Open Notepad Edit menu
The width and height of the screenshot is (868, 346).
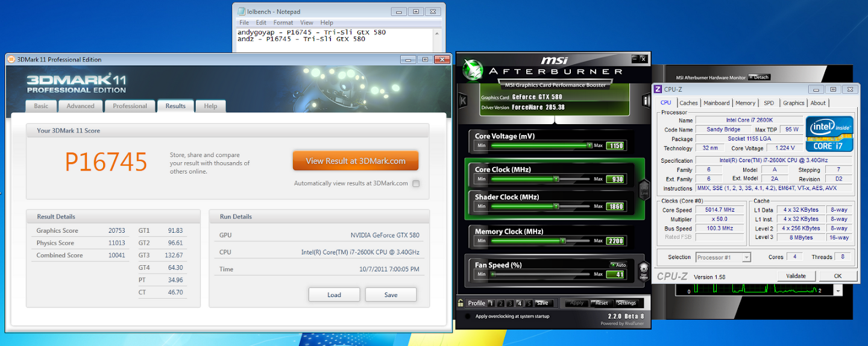[261, 23]
